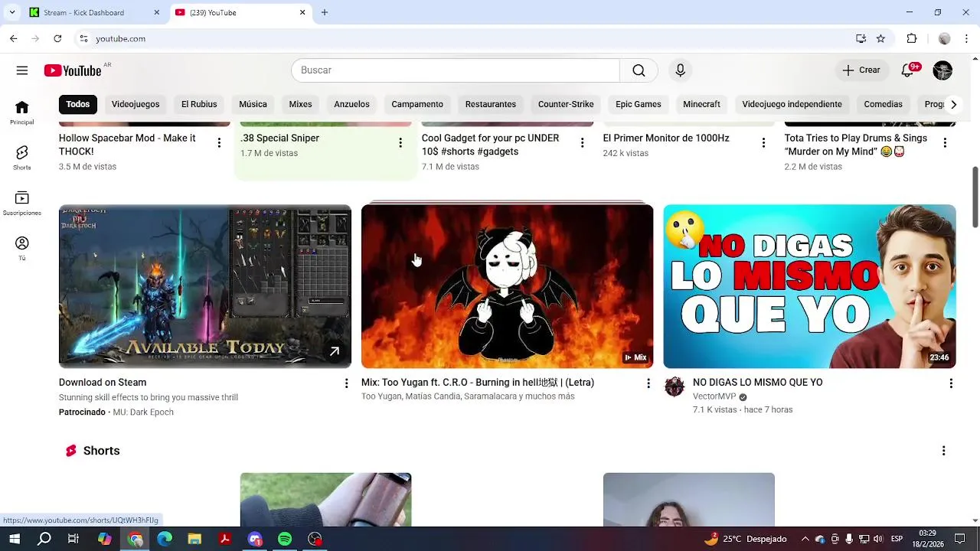980x551 pixels.
Task: Select the Música filter chip
Action: click(x=253, y=104)
